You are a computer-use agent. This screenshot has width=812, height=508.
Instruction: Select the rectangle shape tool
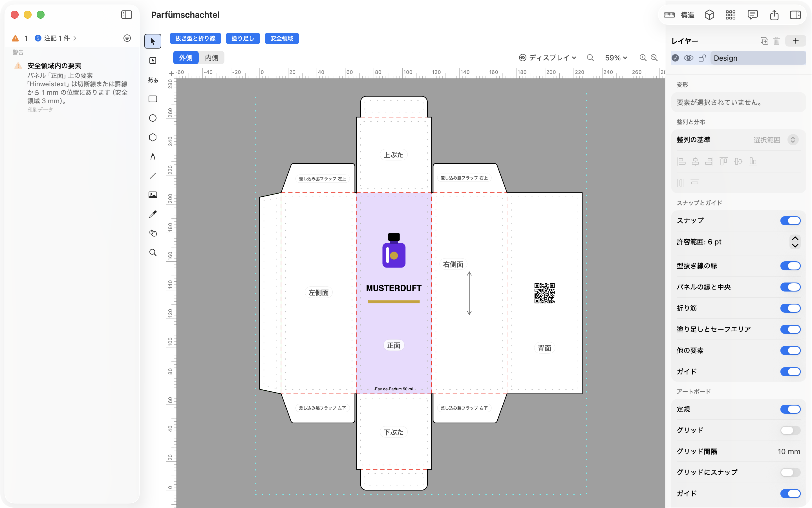[x=153, y=99]
